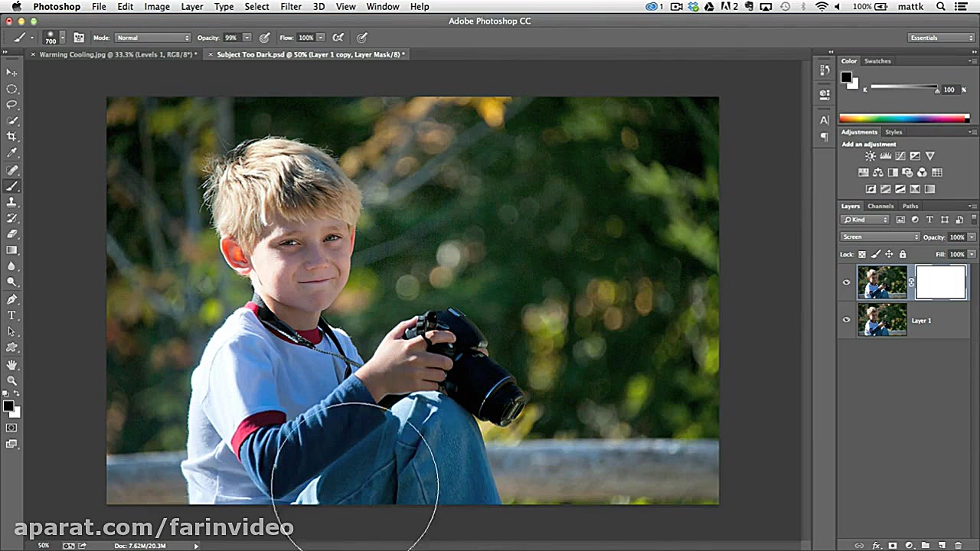Hide the Layer 1 layer
The height and width of the screenshot is (551, 980).
[846, 321]
